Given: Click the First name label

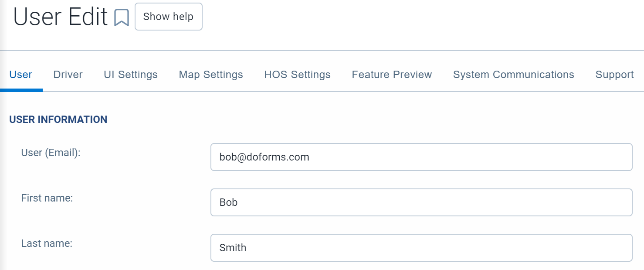Looking at the screenshot, I should (47, 198).
